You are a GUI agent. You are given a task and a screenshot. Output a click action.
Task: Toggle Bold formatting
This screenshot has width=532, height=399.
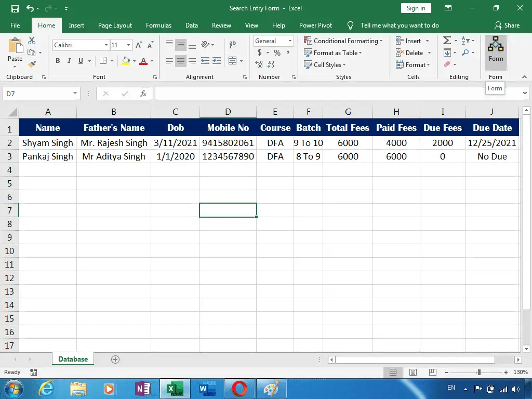point(58,61)
